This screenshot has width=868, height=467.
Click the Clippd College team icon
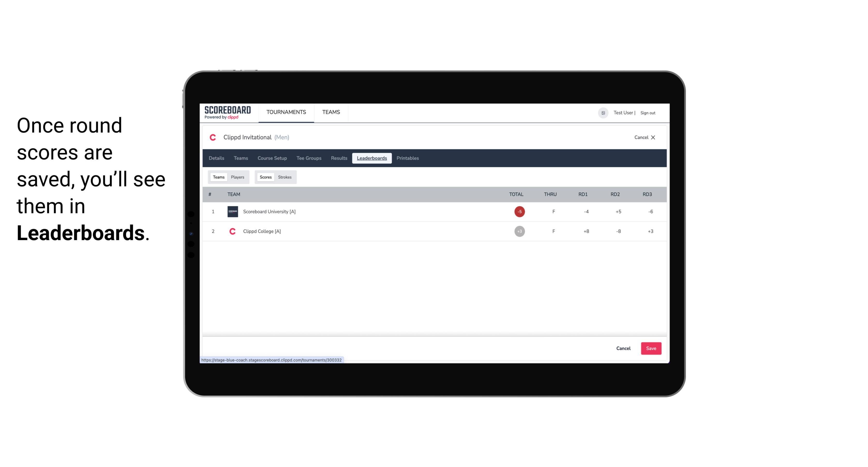pos(232,231)
